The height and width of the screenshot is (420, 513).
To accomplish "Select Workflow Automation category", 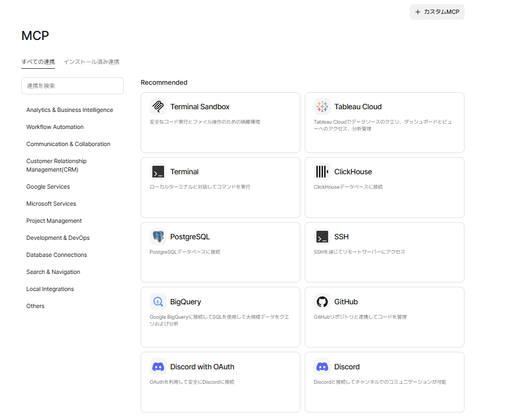I will (x=55, y=127).
